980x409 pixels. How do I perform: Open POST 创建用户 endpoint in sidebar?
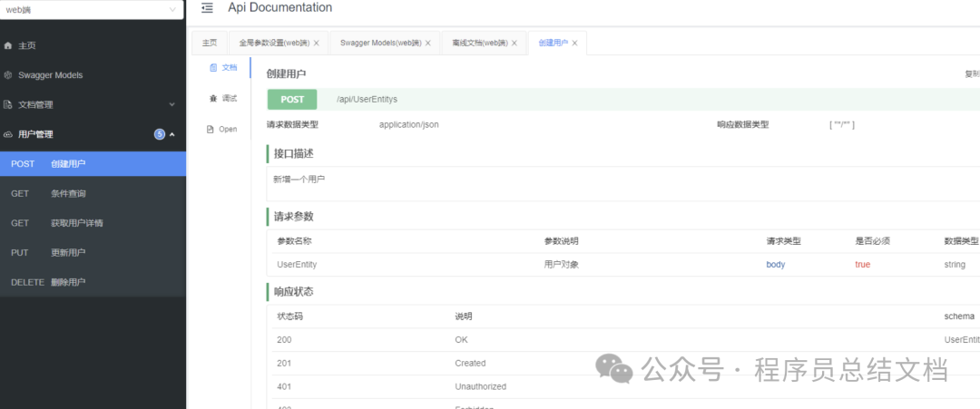click(93, 163)
